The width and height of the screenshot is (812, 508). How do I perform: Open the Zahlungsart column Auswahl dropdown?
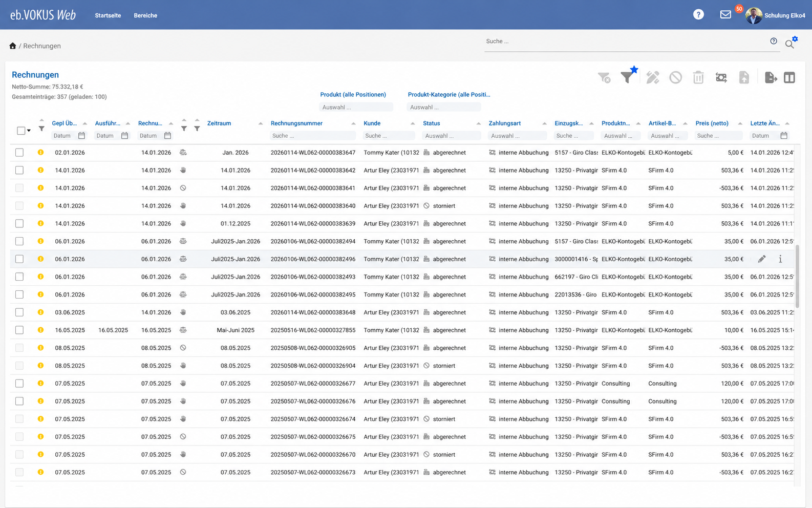coord(517,136)
